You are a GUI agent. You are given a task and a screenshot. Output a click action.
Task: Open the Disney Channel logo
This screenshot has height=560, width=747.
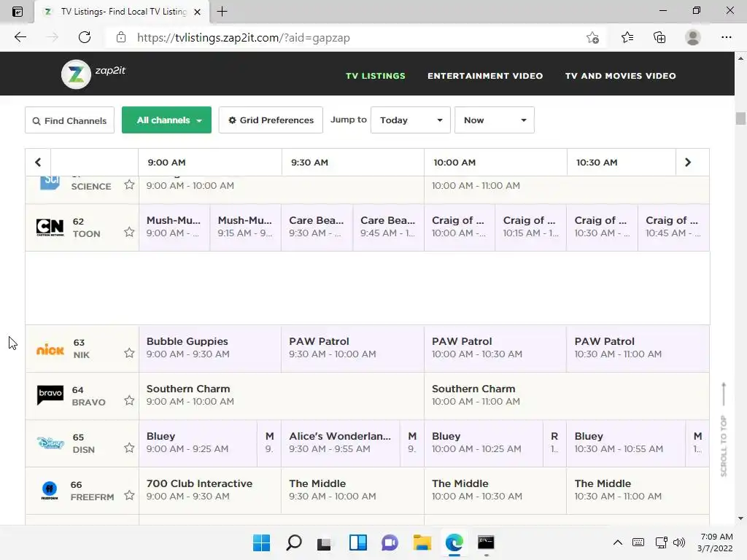50,443
